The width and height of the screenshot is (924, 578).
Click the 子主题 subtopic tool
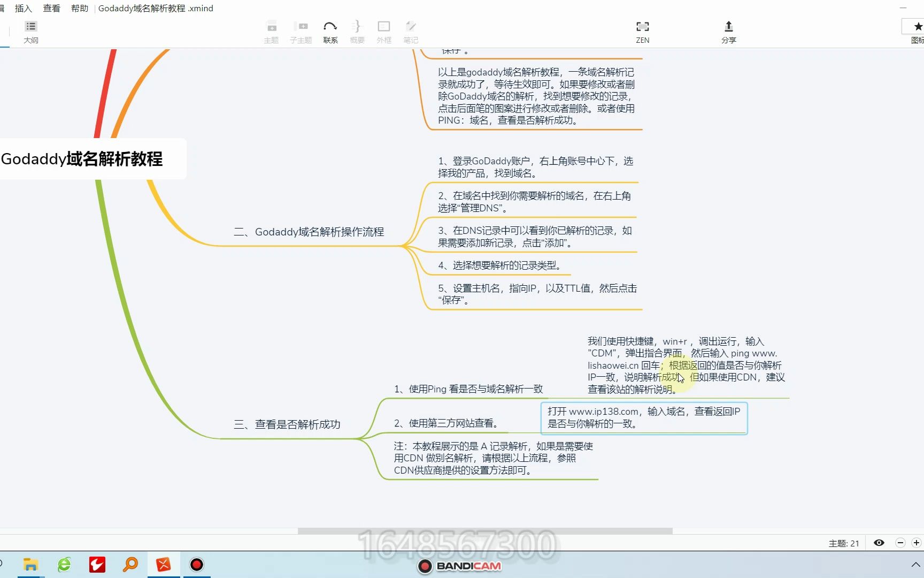pyautogui.click(x=301, y=32)
